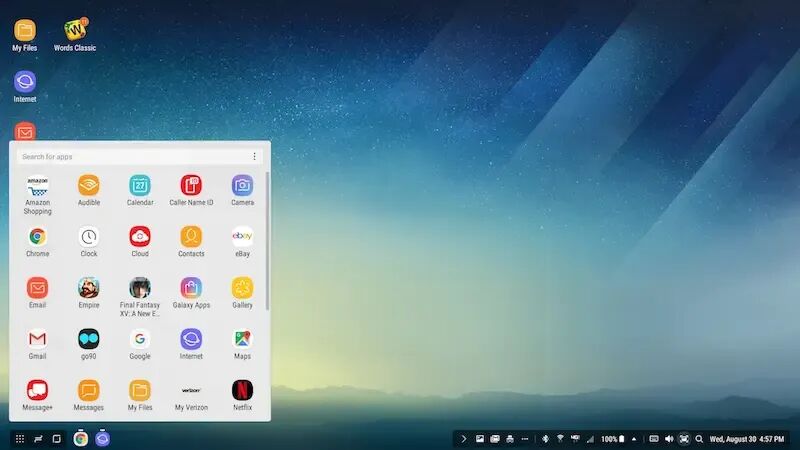
Task: Open the Message+ app
Action: coord(38,395)
